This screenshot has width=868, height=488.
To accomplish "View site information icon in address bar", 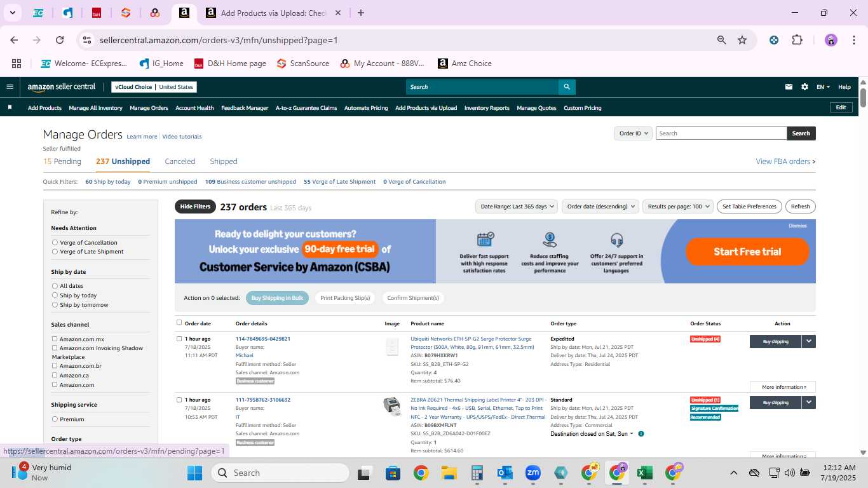I will click(87, 40).
